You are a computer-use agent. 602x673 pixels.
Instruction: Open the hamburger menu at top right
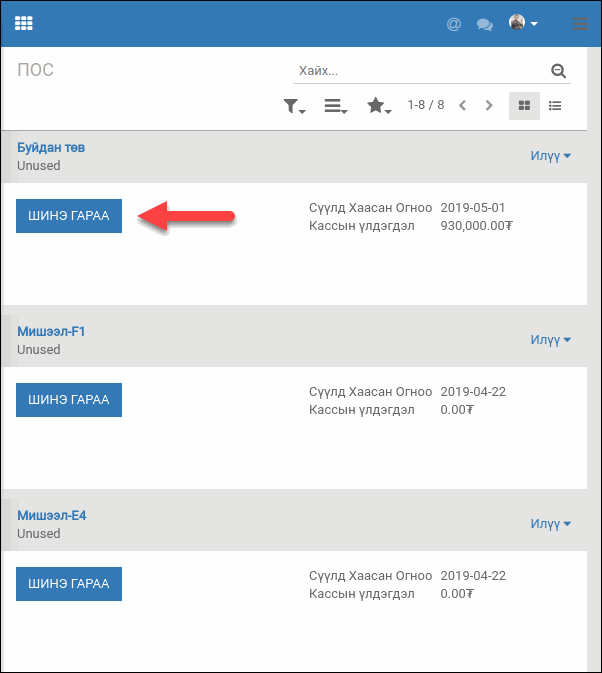coord(580,24)
